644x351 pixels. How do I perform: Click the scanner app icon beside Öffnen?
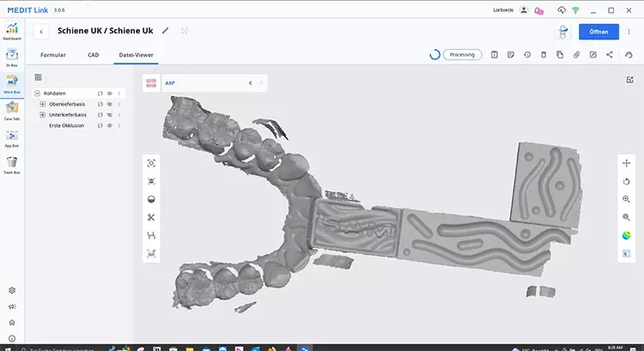click(563, 32)
